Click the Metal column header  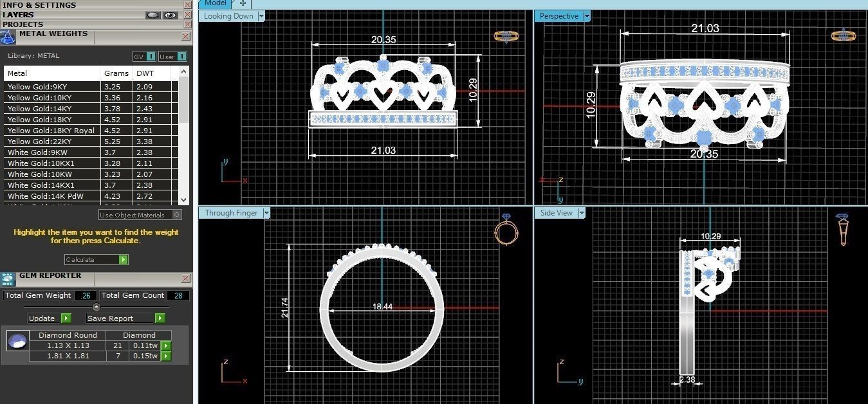pyautogui.click(x=52, y=73)
